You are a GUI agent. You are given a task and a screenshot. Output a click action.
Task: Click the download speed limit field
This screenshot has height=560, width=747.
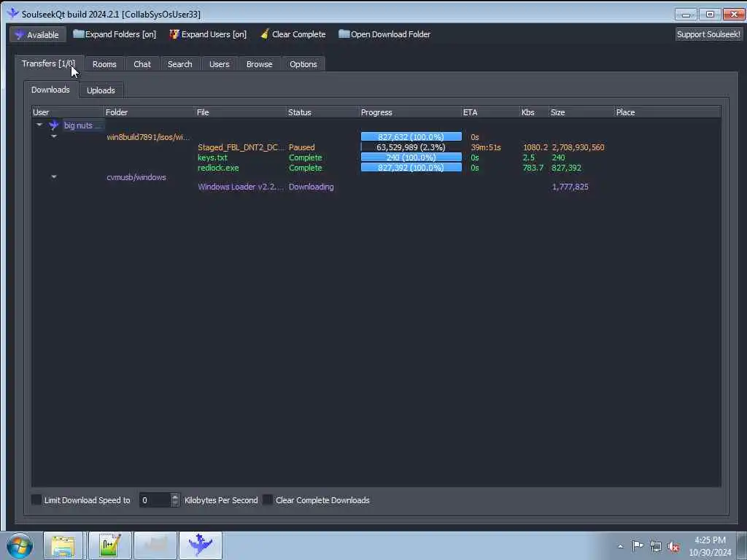pos(155,500)
